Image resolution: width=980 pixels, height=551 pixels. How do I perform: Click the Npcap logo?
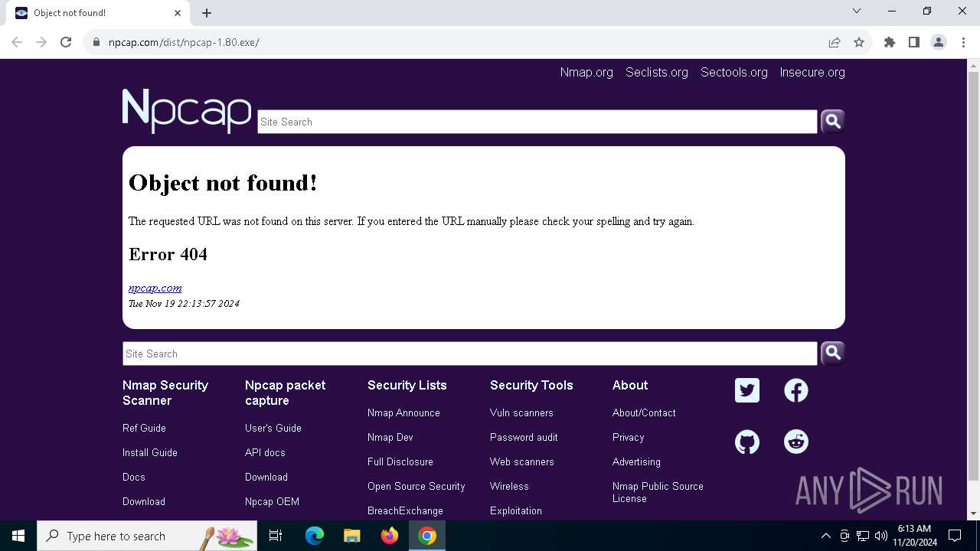tap(187, 111)
